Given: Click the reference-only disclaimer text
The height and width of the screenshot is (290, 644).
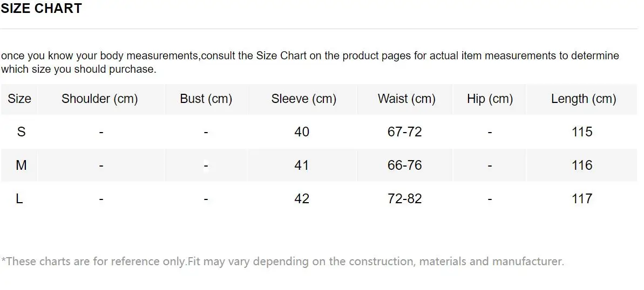Looking at the screenshot, I should pyautogui.click(x=282, y=261).
